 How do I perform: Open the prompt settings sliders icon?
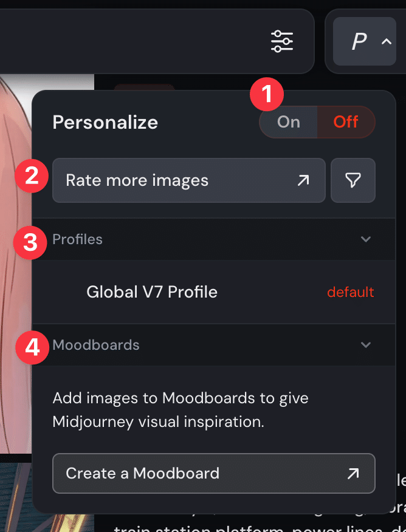(282, 41)
